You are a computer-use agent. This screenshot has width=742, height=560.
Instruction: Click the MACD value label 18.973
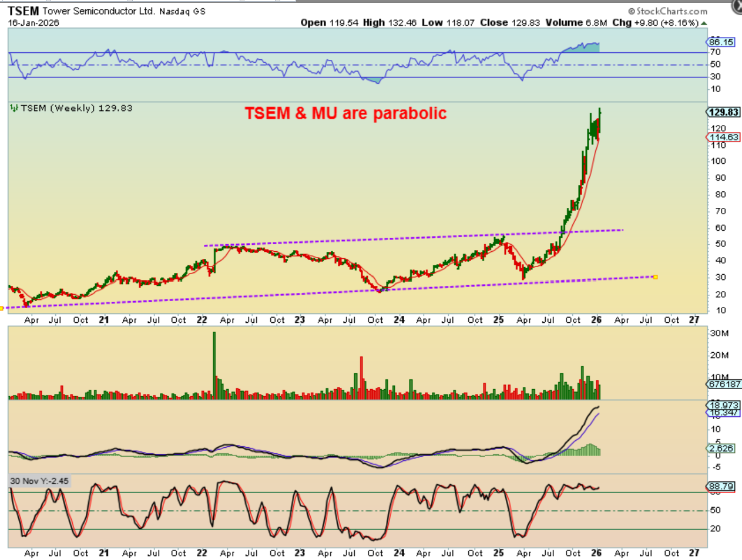tap(724, 405)
